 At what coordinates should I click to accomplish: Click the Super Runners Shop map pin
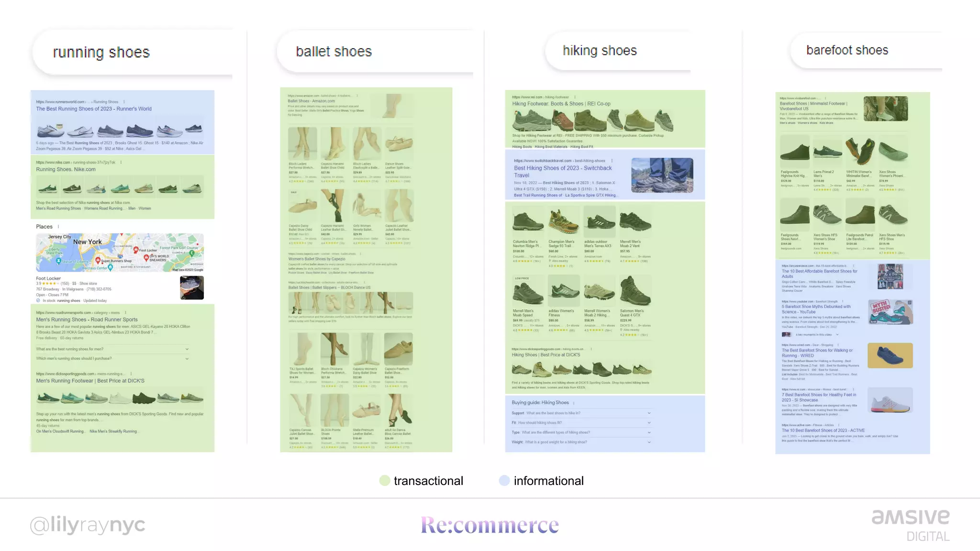coord(98,260)
